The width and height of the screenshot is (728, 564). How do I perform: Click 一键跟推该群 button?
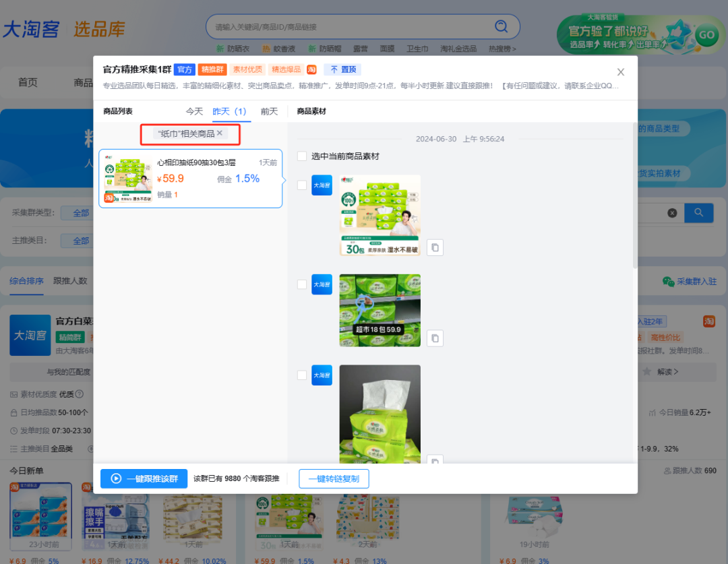click(144, 478)
